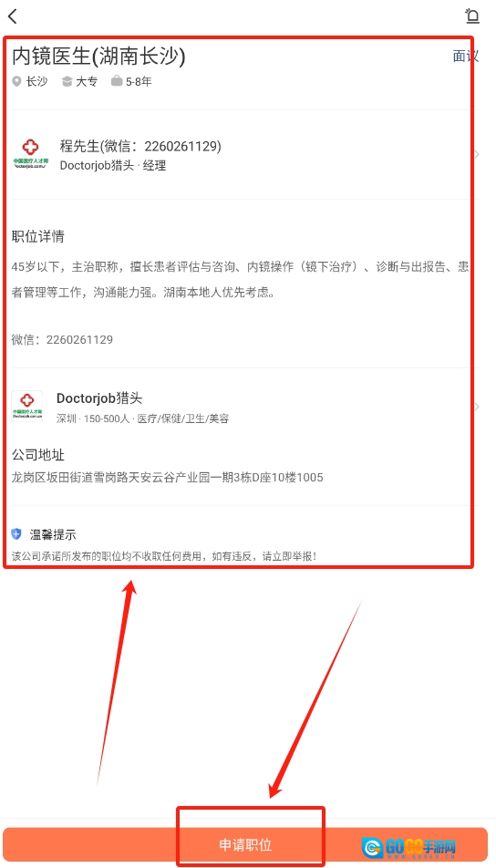This screenshot has height=868, width=496.
Task: Select the job title 内镜医生(湖南长沙)
Action: click(99, 56)
